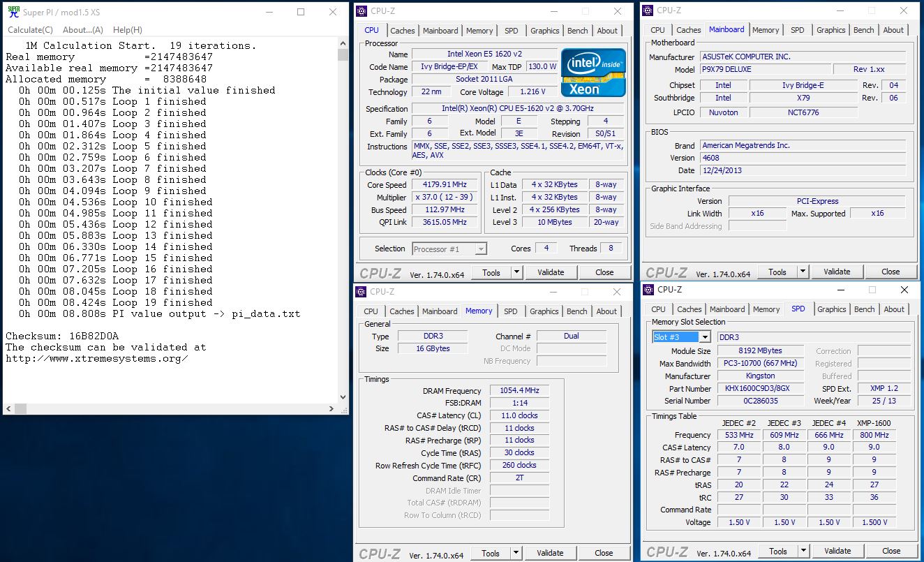Click Tools button in the Memory window
The image size is (924, 562).
[x=491, y=553]
